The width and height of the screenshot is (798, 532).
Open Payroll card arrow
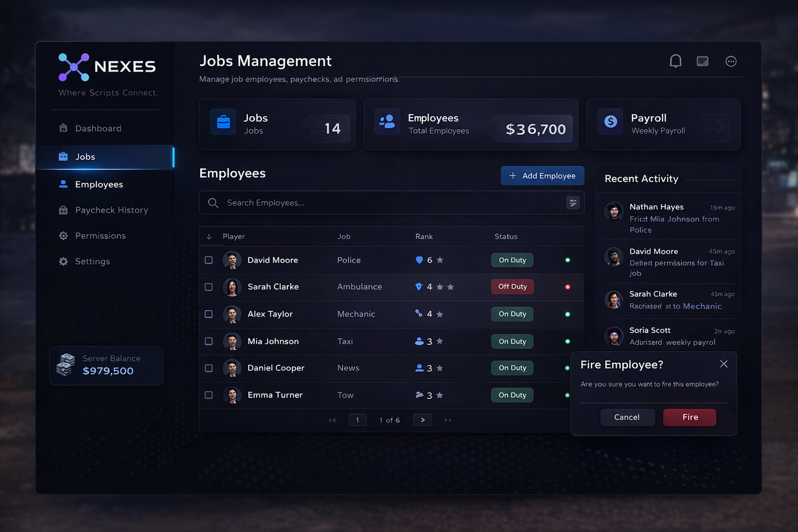714,127
